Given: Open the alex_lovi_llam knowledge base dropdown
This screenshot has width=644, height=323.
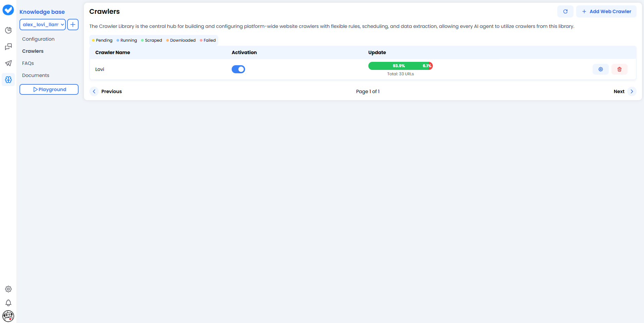Looking at the screenshot, I should [42, 24].
